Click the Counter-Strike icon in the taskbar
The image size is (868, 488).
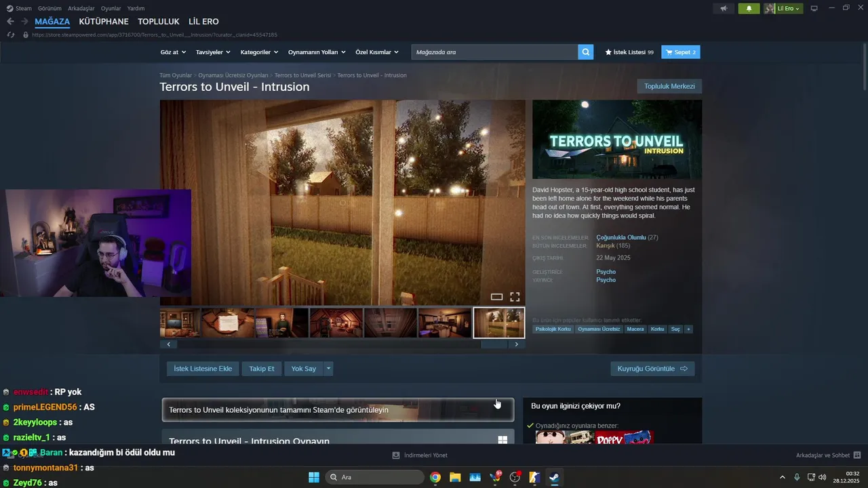point(534,477)
